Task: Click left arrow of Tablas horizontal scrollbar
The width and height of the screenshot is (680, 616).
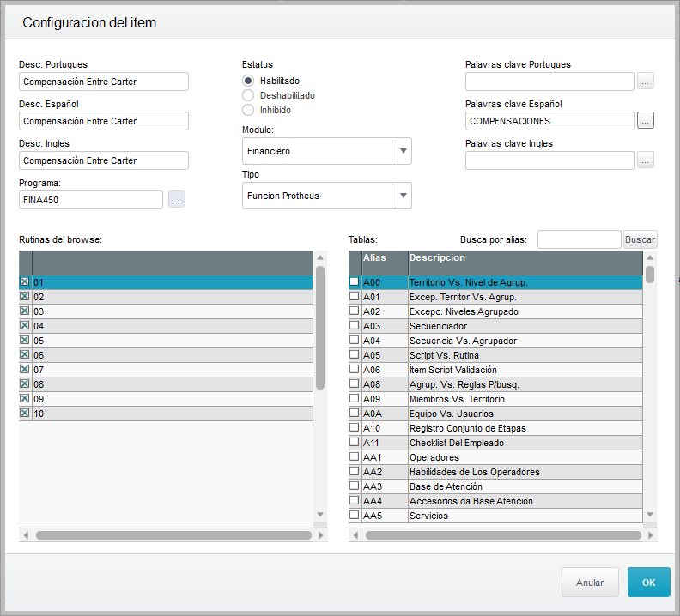Action: (355, 535)
